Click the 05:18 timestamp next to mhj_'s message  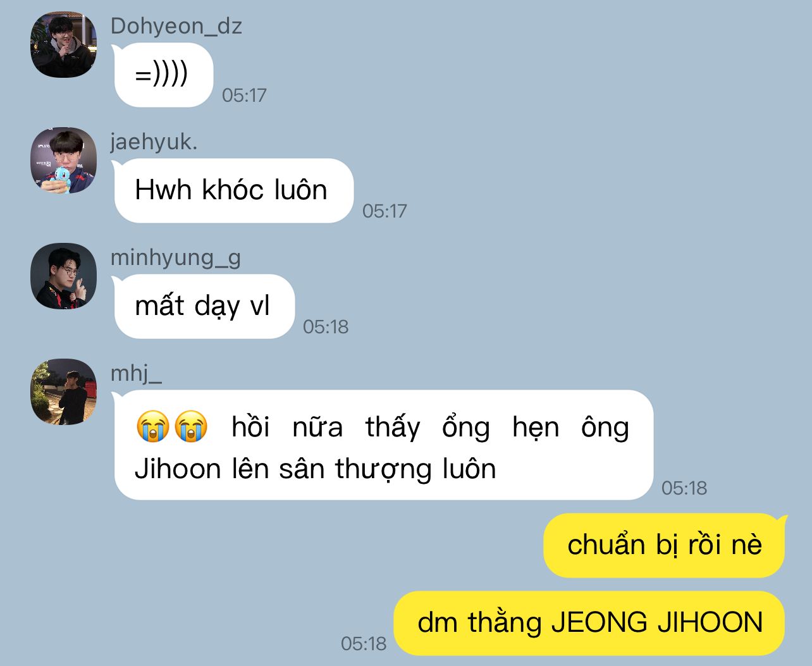pos(684,488)
